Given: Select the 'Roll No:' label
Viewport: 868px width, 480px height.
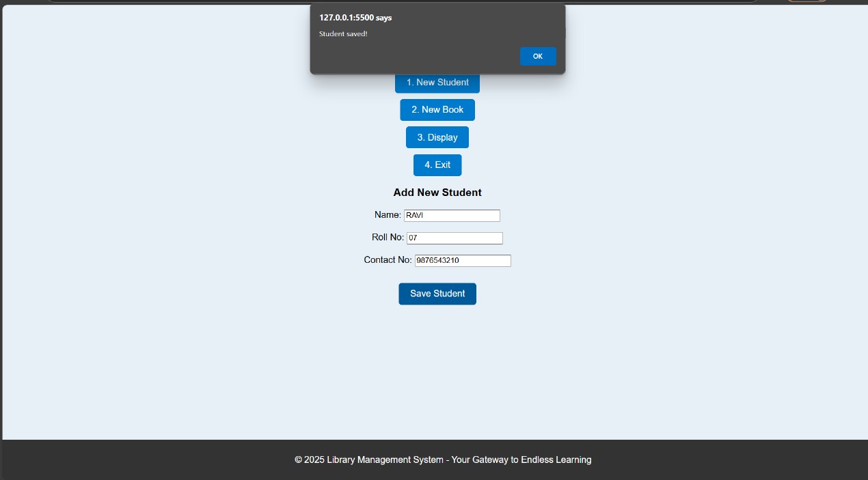Looking at the screenshot, I should (x=388, y=238).
